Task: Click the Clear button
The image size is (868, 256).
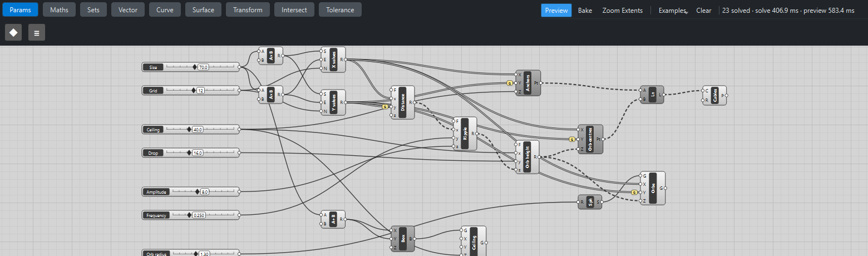Action: pos(704,11)
